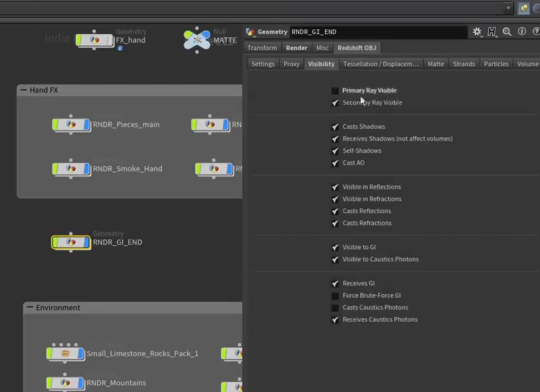Screen dimensions: 540x392
Task: Click the RNDR_Smoke_Hand node icon
Action: click(71, 169)
